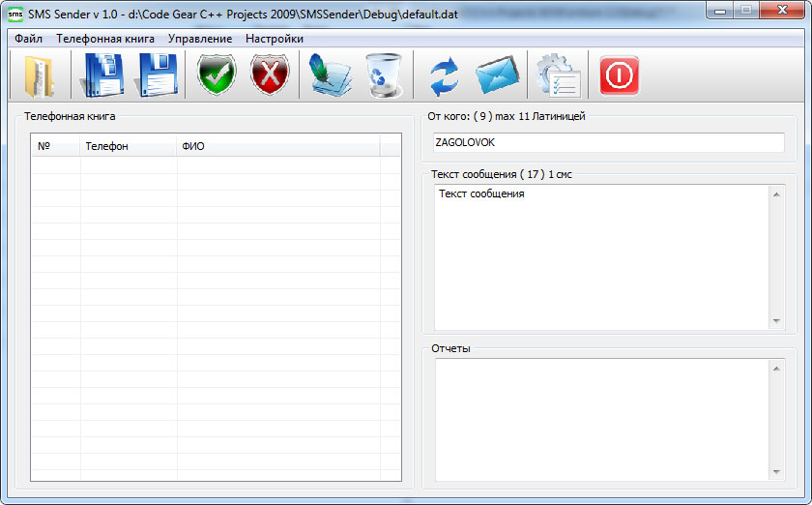Click the blue arrows refresh icon

pyautogui.click(x=445, y=76)
